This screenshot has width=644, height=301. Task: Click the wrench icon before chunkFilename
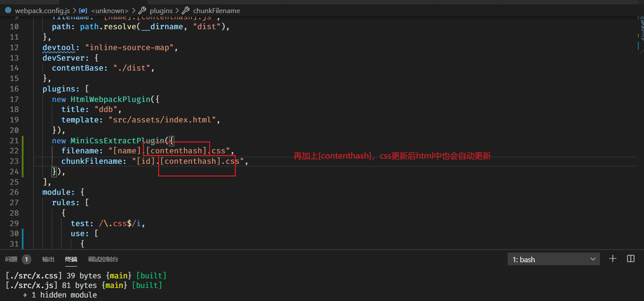click(x=186, y=10)
